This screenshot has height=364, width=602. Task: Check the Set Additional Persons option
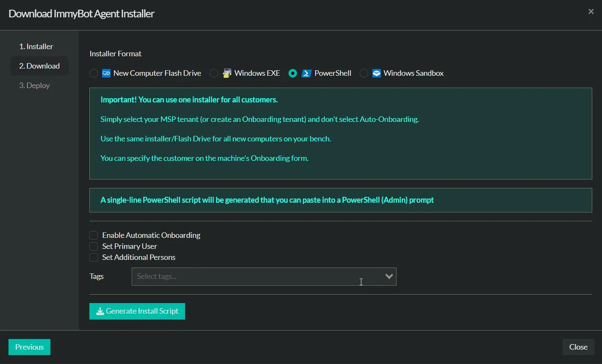[x=94, y=257]
